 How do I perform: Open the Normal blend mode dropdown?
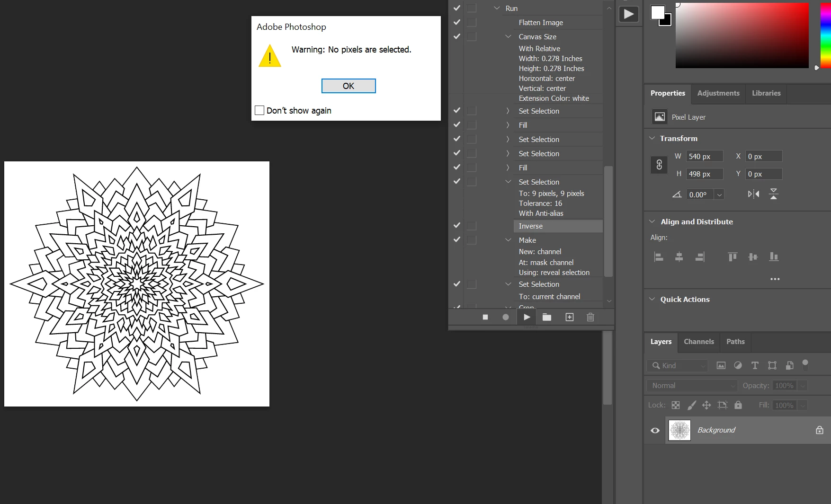click(692, 386)
